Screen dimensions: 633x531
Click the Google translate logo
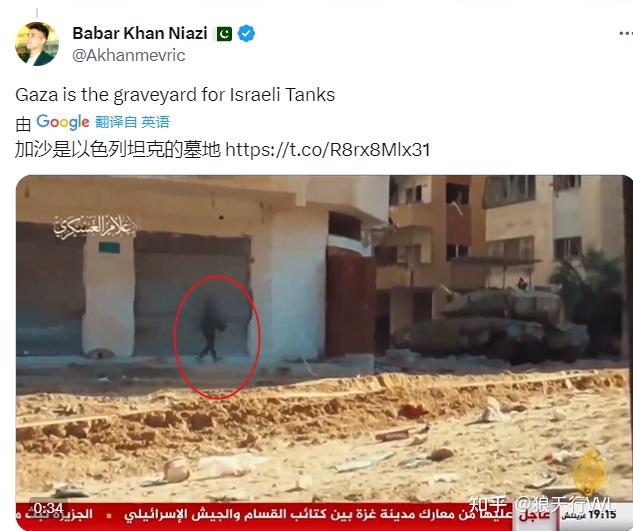[63, 122]
